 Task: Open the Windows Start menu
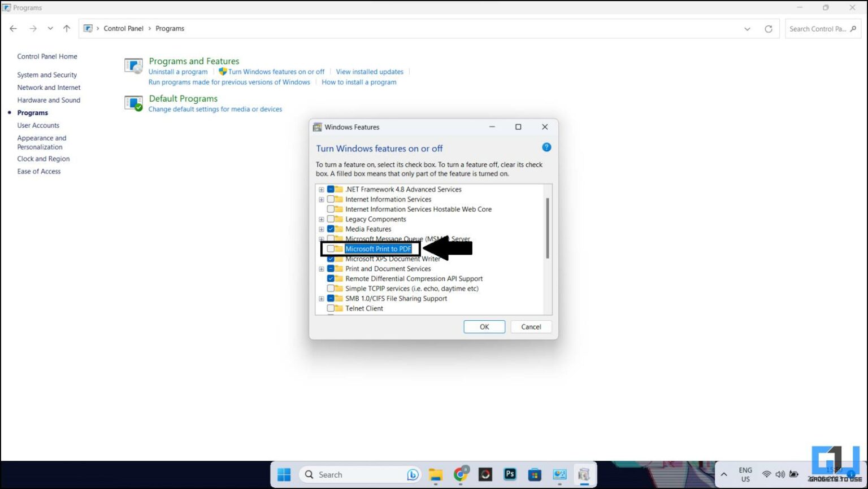tap(284, 474)
